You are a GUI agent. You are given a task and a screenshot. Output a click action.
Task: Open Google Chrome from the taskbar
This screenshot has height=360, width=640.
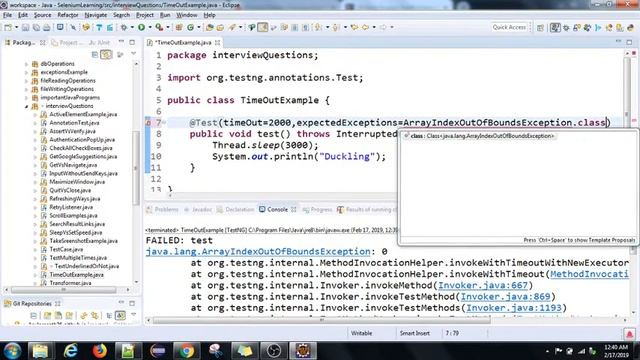coord(186,350)
